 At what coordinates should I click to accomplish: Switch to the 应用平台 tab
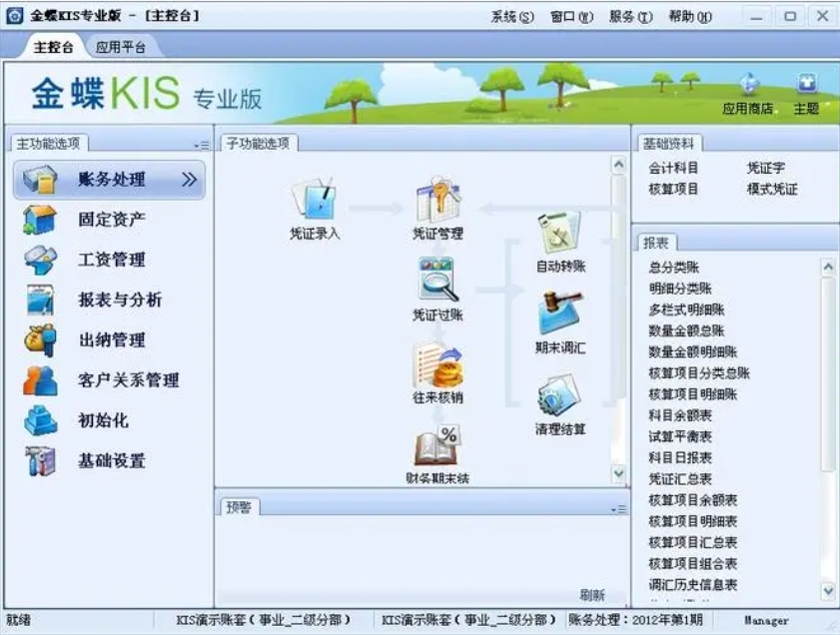[x=121, y=47]
